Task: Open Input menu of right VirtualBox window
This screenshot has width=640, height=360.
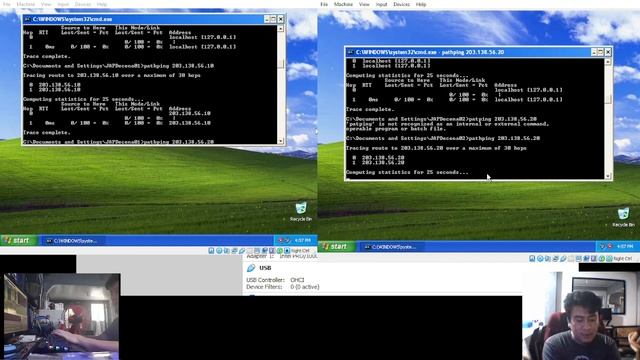Action: pos(381,4)
